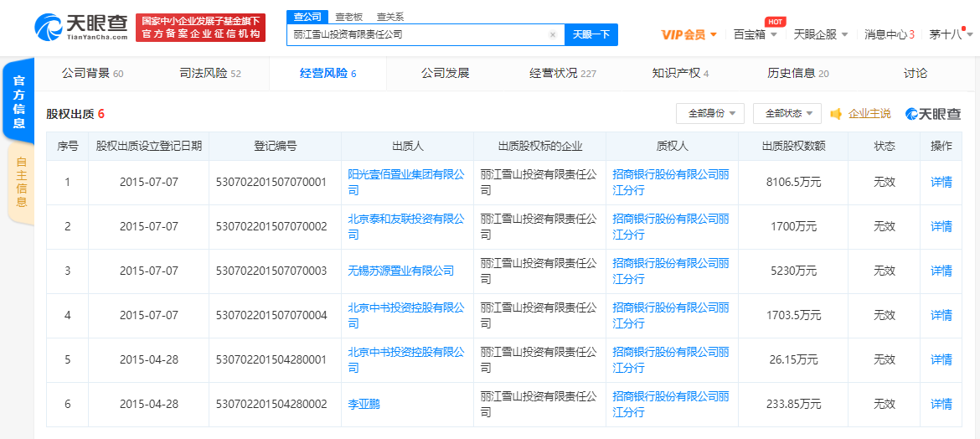Switch to the 查老板 search tab
Viewport: 980px width, 439px height.
click(x=348, y=17)
